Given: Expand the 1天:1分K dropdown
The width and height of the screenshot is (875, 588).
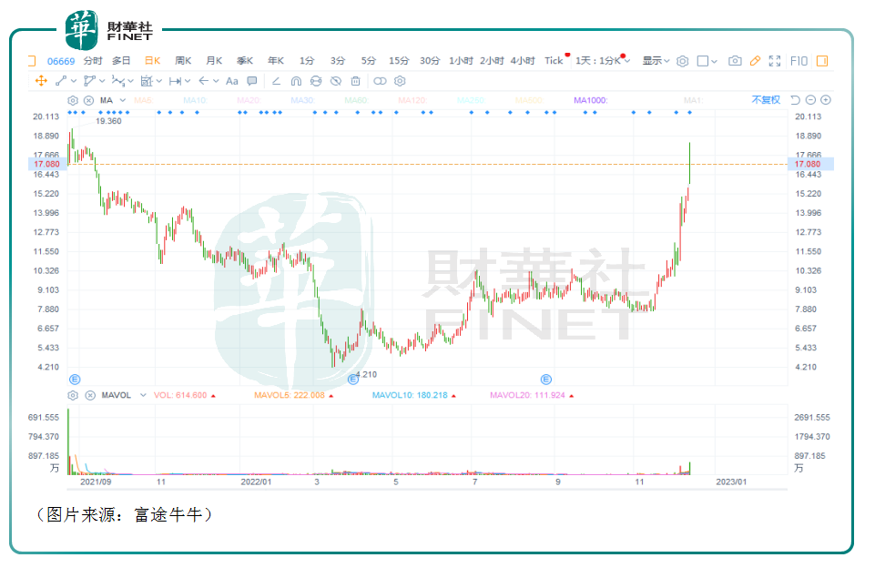Looking at the screenshot, I should 601,61.
